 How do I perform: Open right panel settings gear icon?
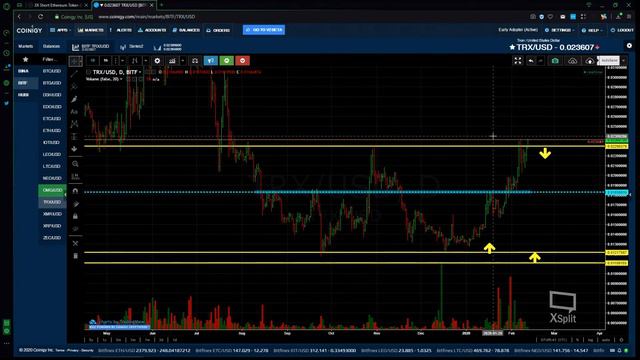pyautogui.click(x=629, y=46)
